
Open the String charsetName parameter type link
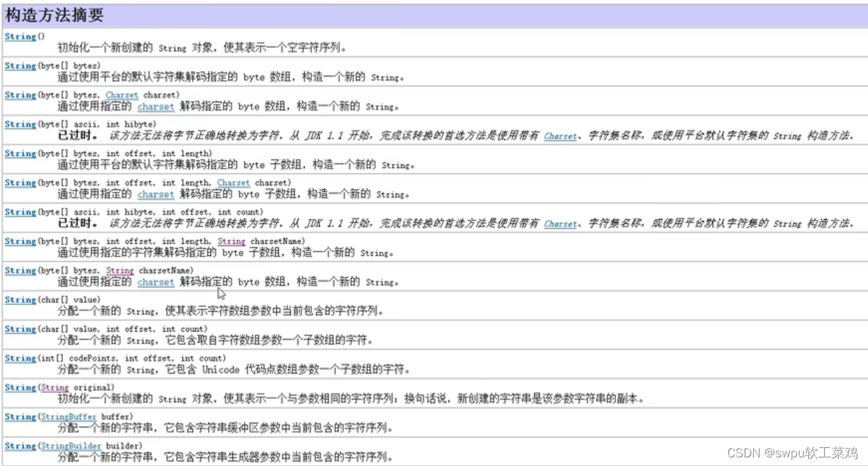(x=230, y=241)
